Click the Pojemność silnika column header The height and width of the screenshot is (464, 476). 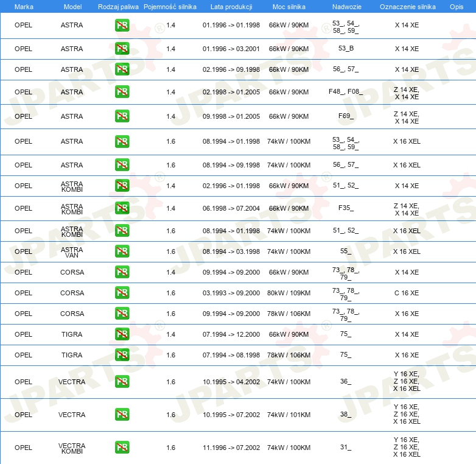point(170,7)
